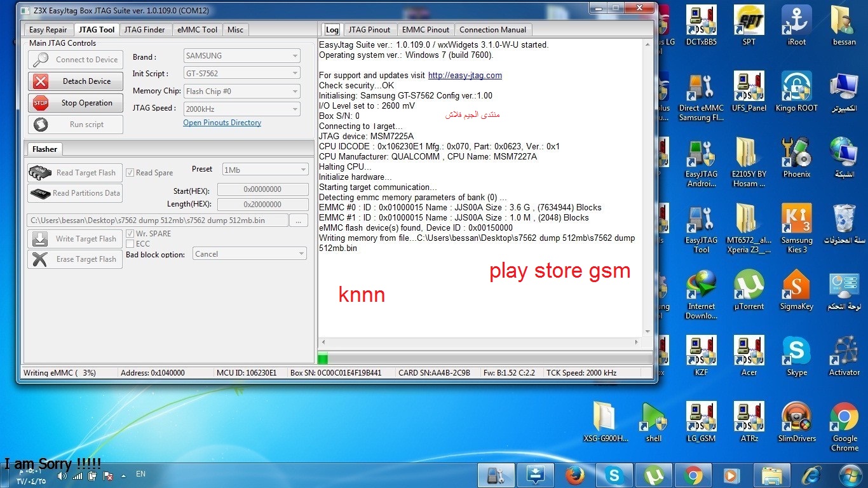Switch to the eMMC Tool tab

point(198,30)
